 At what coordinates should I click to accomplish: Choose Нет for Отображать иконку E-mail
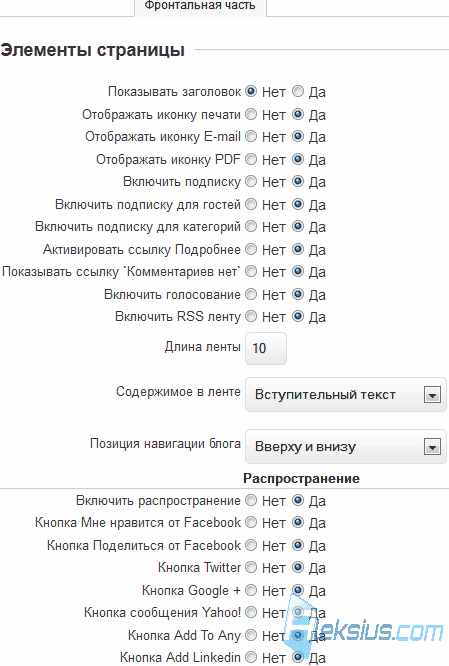251,136
